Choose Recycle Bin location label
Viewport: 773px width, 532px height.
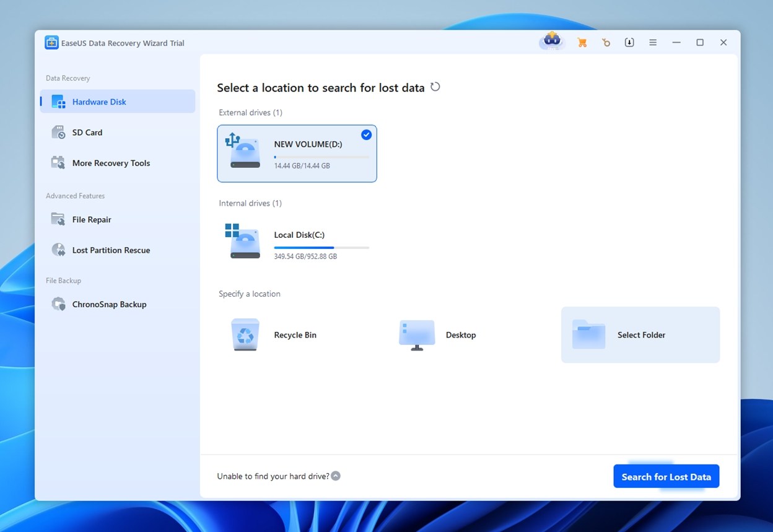(x=295, y=335)
